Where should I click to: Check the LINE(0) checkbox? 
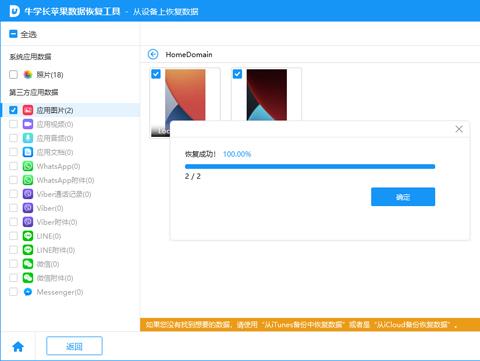point(13,236)
